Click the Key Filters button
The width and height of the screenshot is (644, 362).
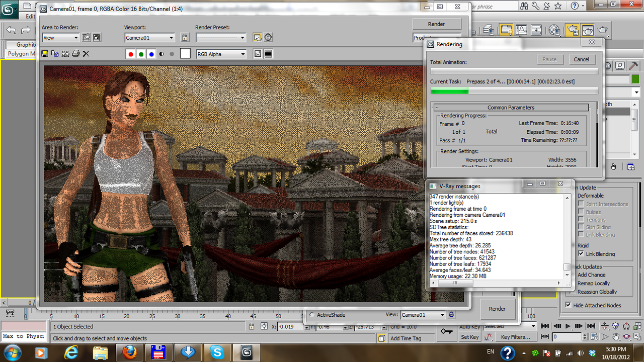515,337
